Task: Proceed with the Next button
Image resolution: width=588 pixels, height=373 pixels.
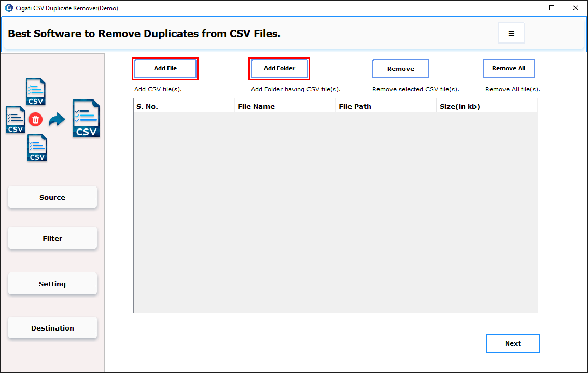Action: point(513,343)
